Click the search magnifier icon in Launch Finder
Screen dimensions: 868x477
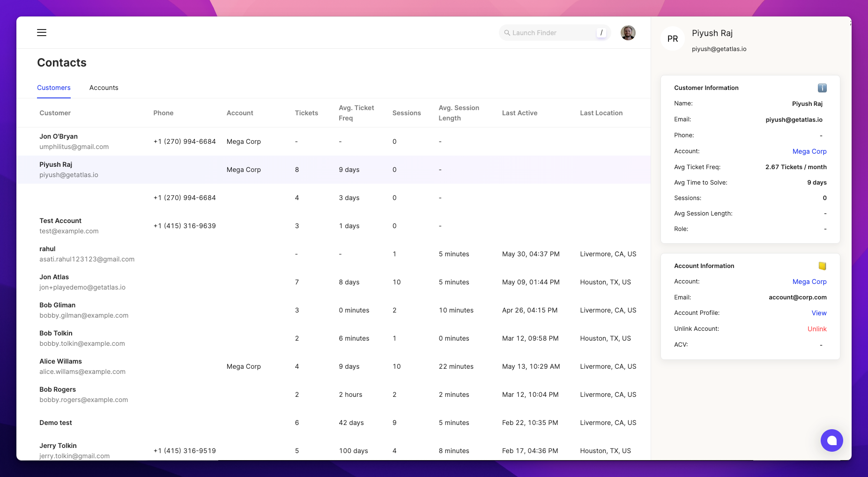507,33
